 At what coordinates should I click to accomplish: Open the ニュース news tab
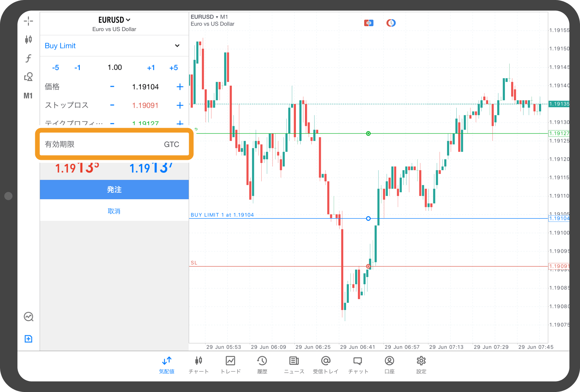pos(294,365)
